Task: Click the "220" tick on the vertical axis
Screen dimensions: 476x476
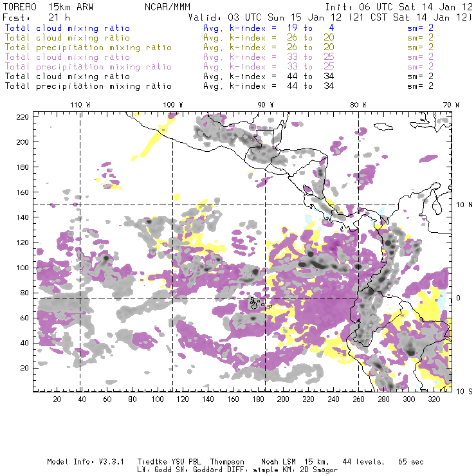Action: click(x=23, y=117)
